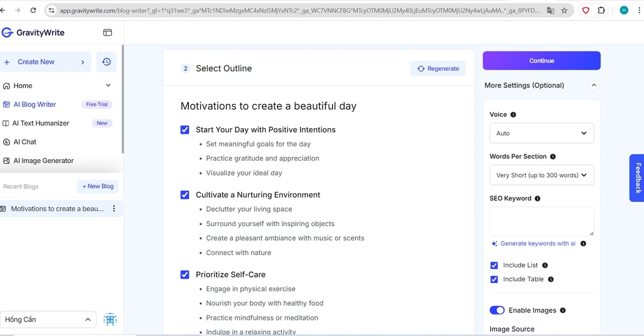
Task: Uncheck the Include Table checkbox
Action: [x=494, y=279]
